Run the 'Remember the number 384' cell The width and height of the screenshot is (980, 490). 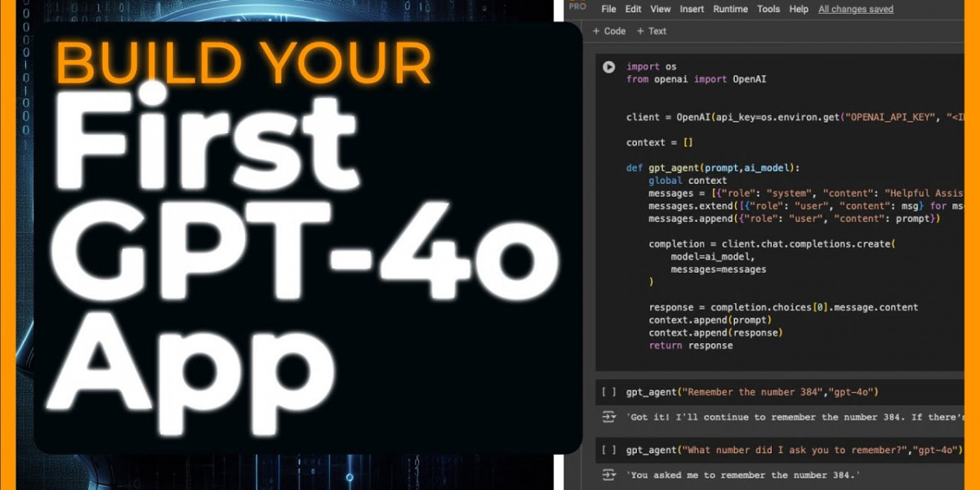click(608, 392)
